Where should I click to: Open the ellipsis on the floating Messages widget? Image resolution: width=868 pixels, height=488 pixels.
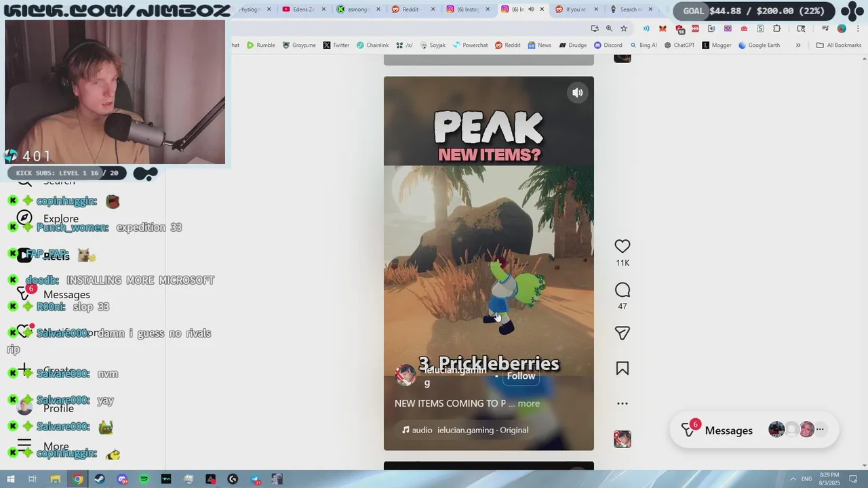coord(820,430)
